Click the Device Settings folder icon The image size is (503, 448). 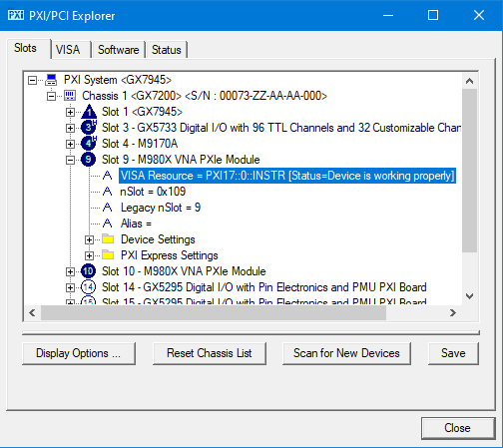[x=108, y=238]
